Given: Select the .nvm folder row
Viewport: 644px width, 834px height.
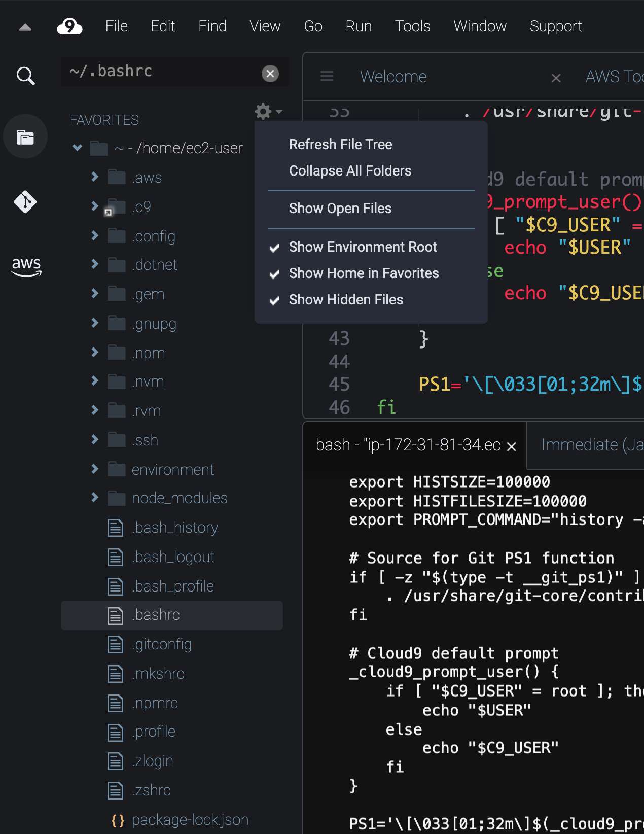Looking at the screenshot, I should (x=172, y=381).
